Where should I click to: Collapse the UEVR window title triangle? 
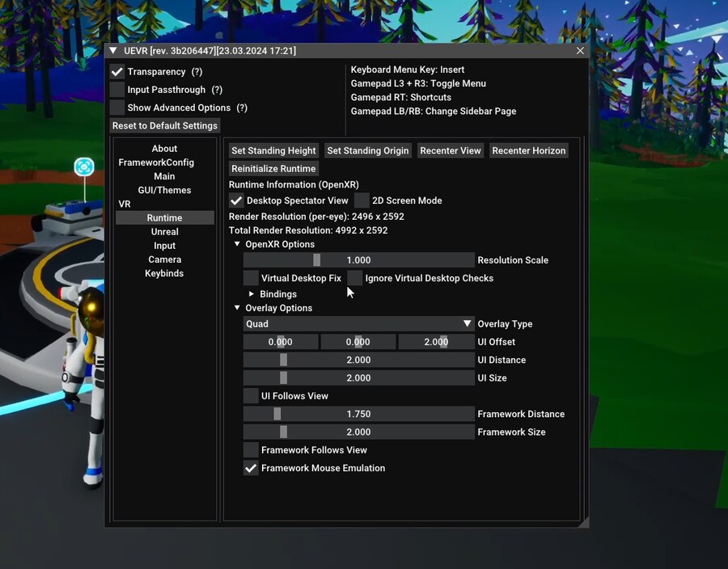[x=114, y=51]
